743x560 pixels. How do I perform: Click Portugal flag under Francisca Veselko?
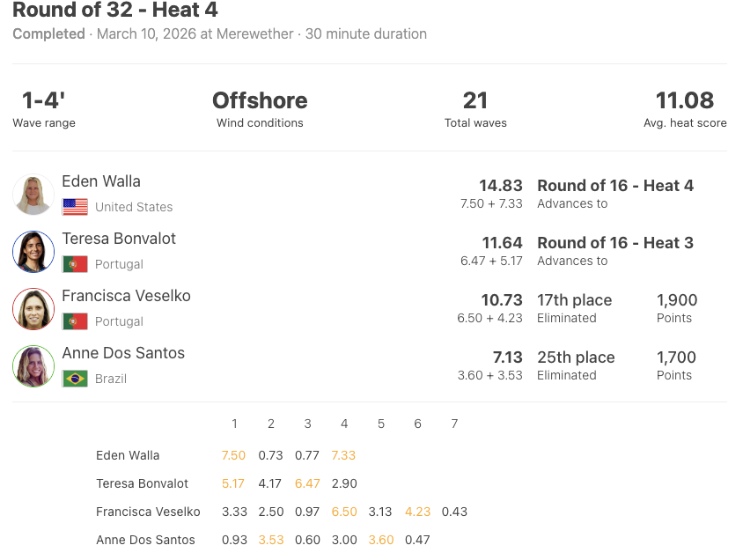point(75,321)
